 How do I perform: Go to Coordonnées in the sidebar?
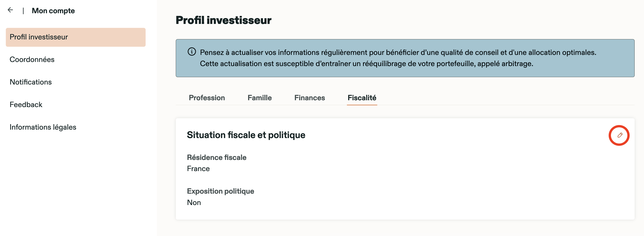[x=32, y=59]
